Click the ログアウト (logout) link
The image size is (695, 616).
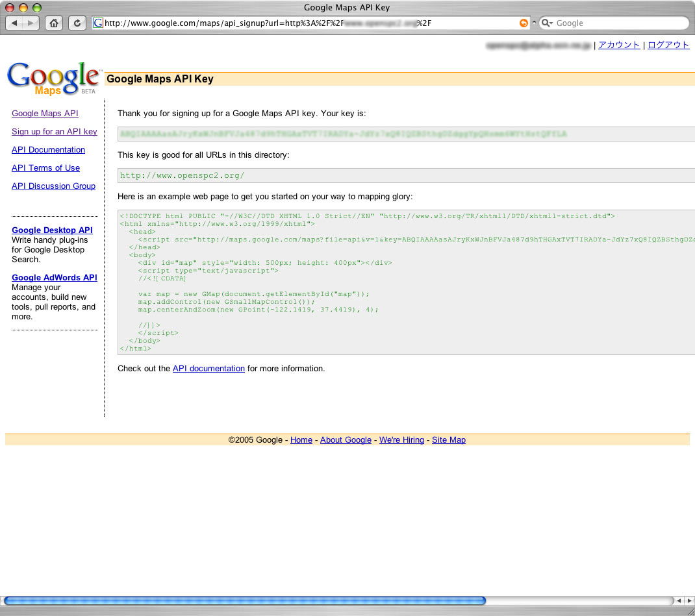click(x=668, y=45)
